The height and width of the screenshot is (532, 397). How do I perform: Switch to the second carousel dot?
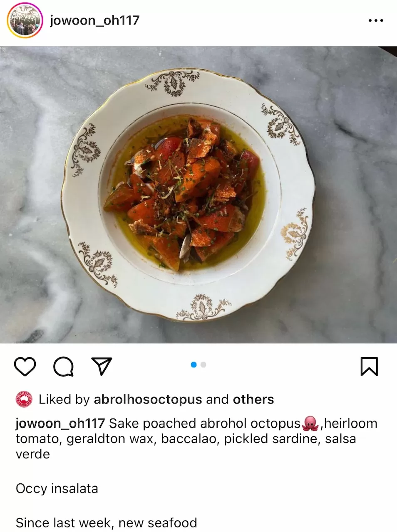click(203, 365)
